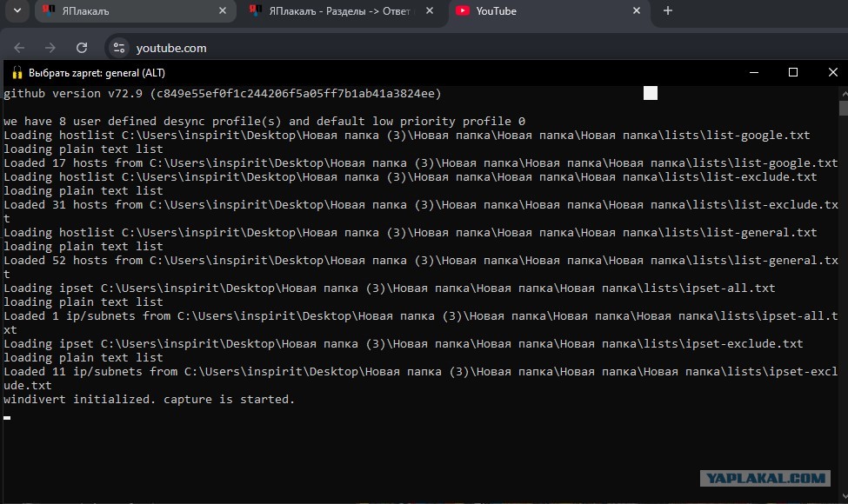Image resolution: width=848 pixels, height=504 pixels.
Task: Open a new browser tab
Action: click(x=668, y=10)
